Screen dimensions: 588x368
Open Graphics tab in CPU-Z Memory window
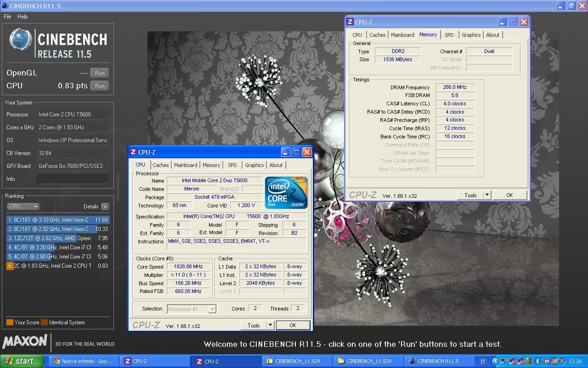(x=471, y=35)
